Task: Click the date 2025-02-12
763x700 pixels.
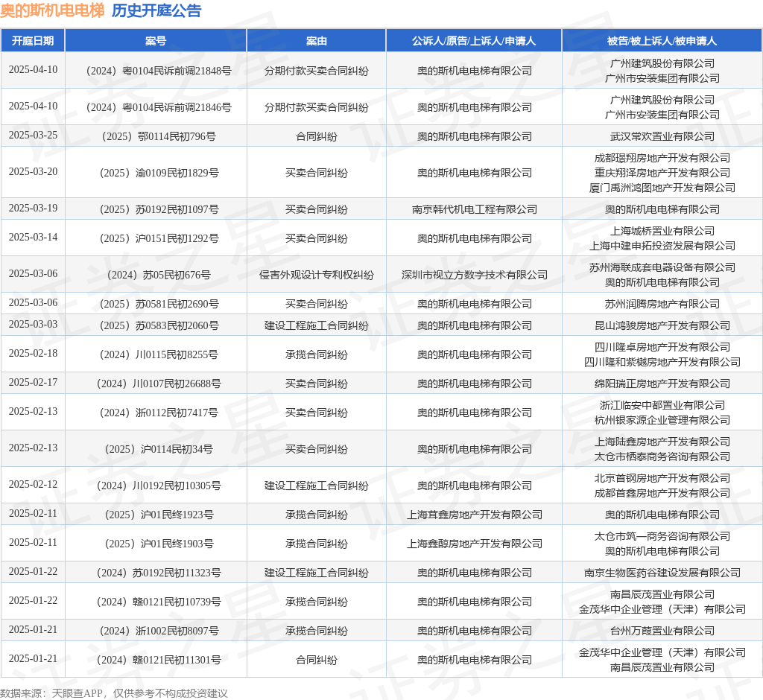Action: click(x=33, y=485)
